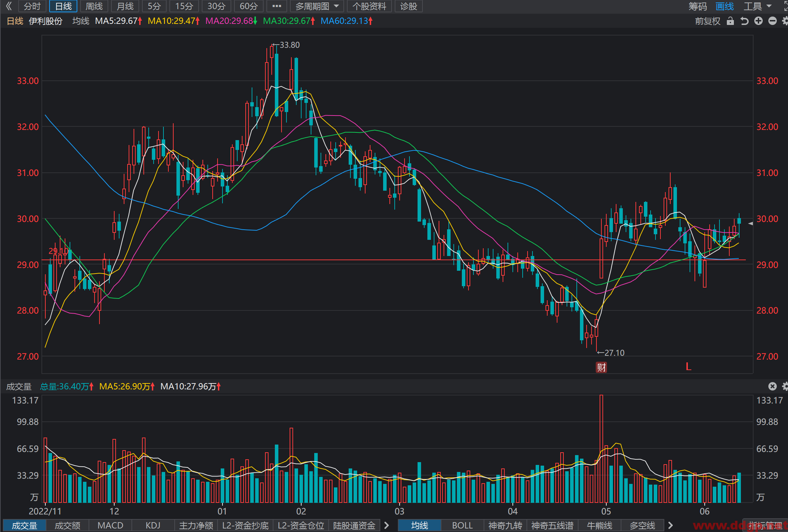Screen dimensions: 788x532
Task: Close the 成交量 volume panel
Action: coord(773,386)
